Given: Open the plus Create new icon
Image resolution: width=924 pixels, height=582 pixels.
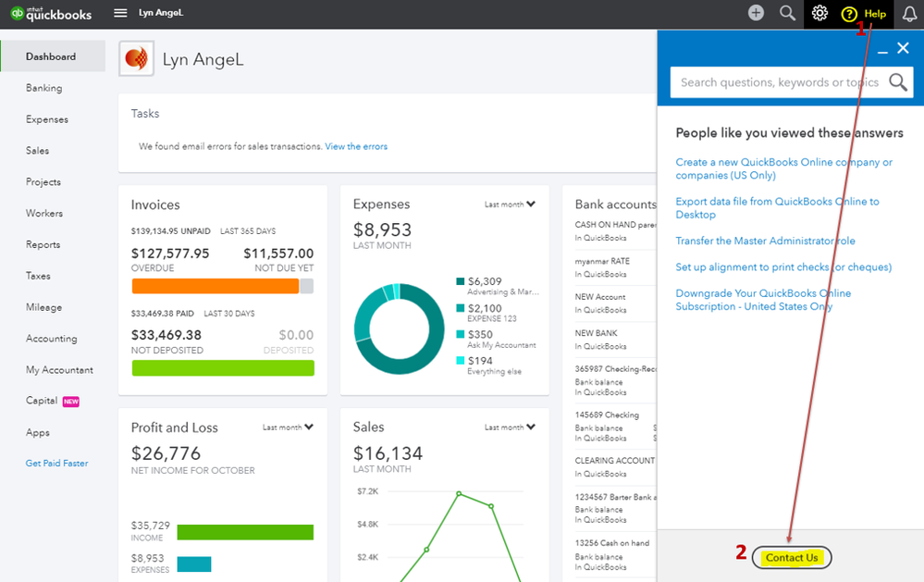Looking at the screenshot, I should [x=756, y=13].
